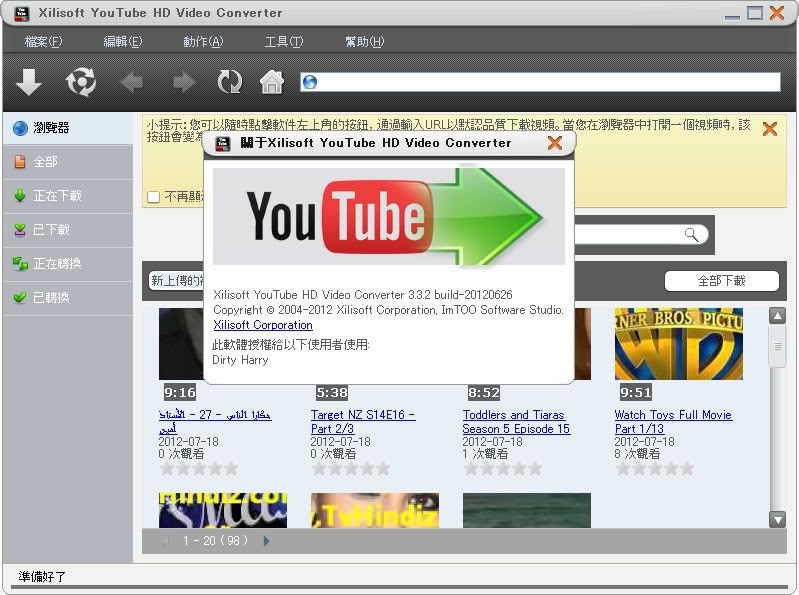Click the dark green water thumbnail
Viewport: 799px width, 595px height.
point(527,510)
